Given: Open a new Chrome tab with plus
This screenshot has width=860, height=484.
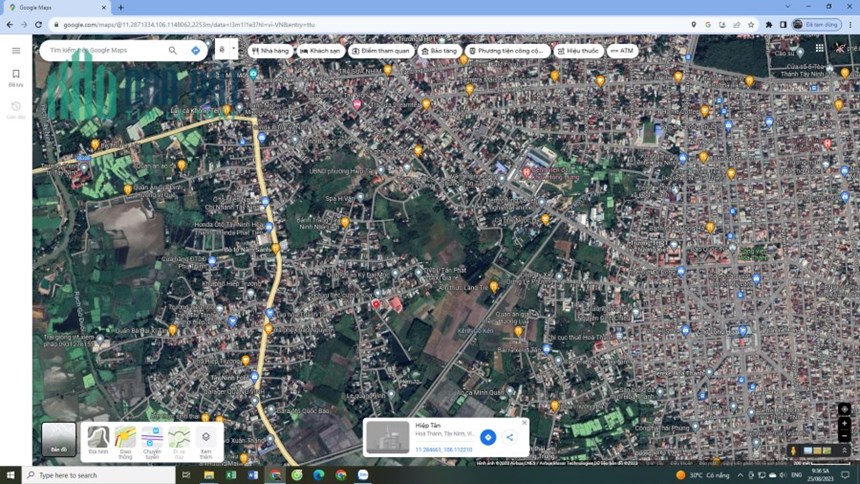Looking at the screenshot, I should pos(121,8).
